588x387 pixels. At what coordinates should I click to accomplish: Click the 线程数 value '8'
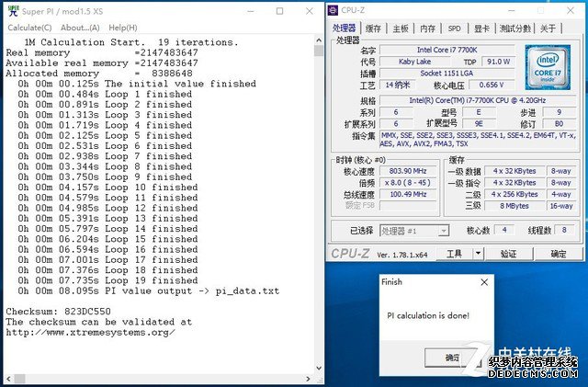coord(564,230)
